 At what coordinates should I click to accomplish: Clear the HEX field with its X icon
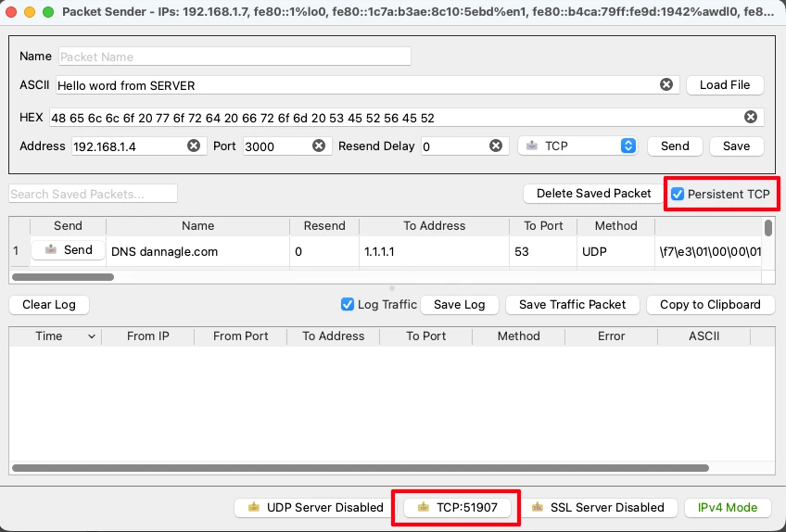(751, 117)
